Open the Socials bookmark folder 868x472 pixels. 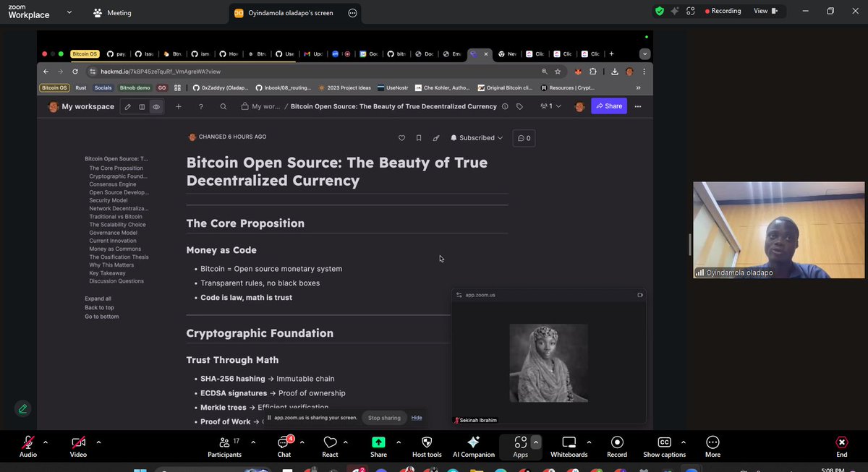tap(103, 87)
